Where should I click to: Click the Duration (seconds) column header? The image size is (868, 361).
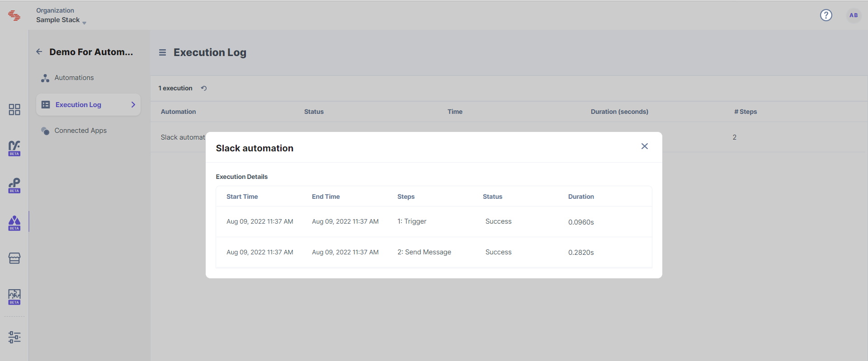point(619,112)
